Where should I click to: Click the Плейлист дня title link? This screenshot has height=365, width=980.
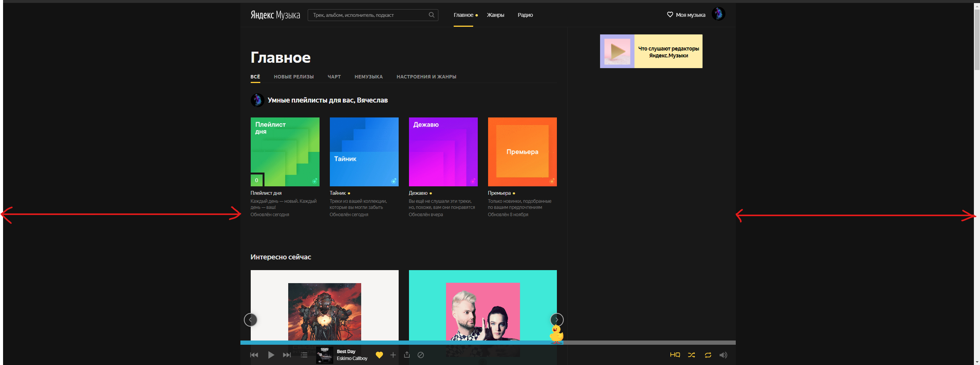point(266,193)
